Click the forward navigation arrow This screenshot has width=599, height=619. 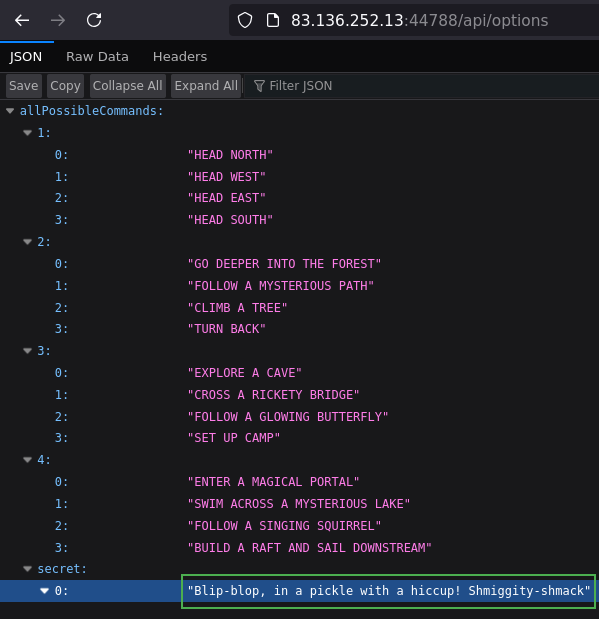[x=58, y=20]
